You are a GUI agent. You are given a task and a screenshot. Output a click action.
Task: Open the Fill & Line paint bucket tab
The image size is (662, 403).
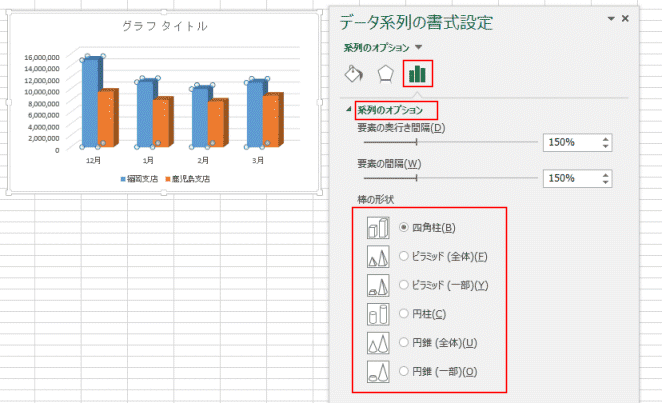353,73
